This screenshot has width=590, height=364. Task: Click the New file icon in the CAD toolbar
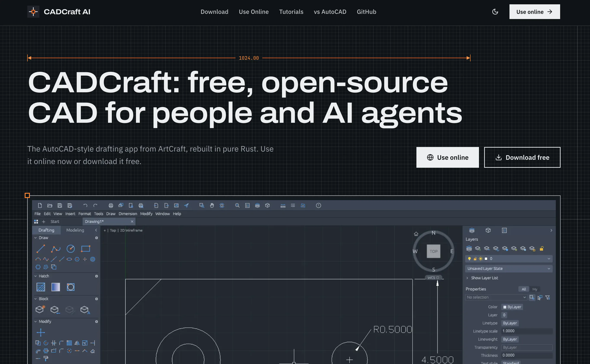coord(40,205)
